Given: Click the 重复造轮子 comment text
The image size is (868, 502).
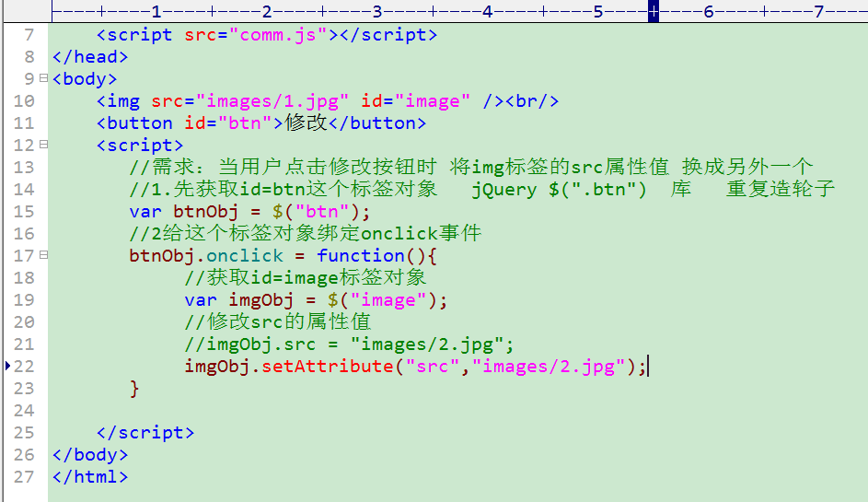Looking at the screenshot, I should (780, 189).
